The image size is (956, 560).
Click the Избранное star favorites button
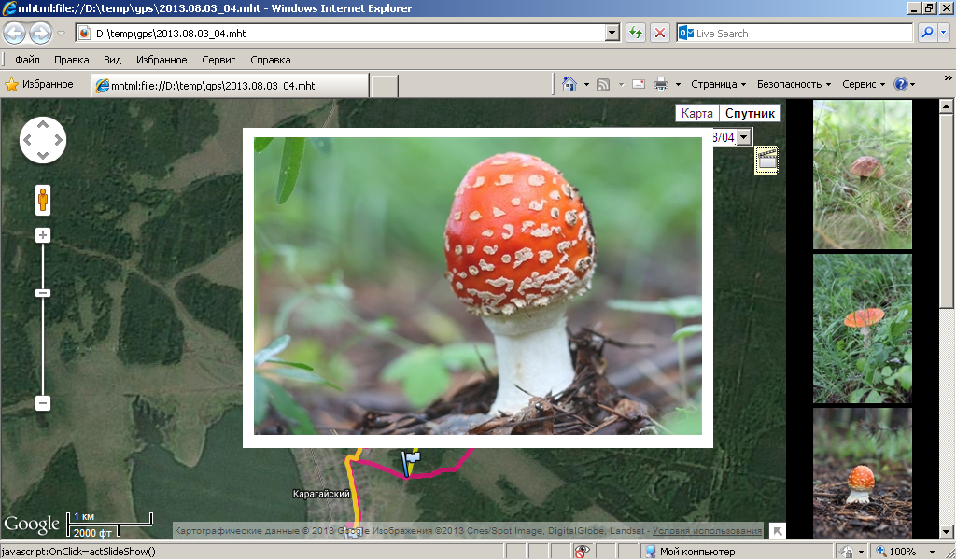pyautogui.click(x=39, y=85)
